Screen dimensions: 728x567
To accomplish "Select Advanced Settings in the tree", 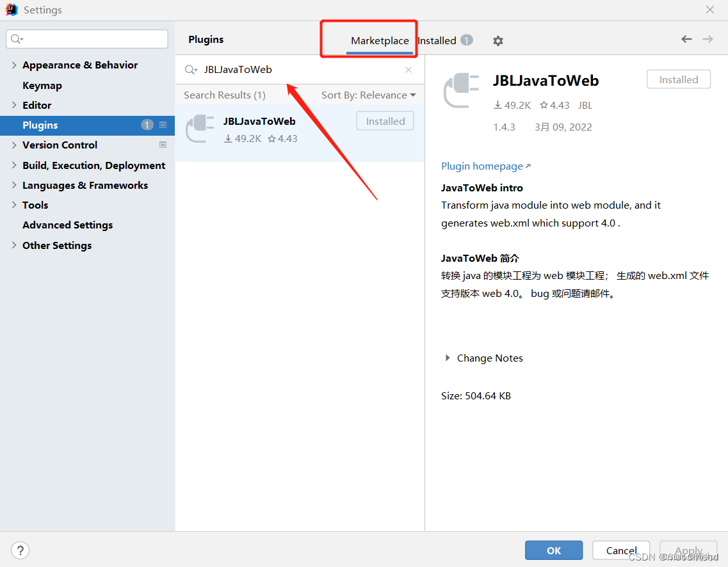I will pos(68,225).
